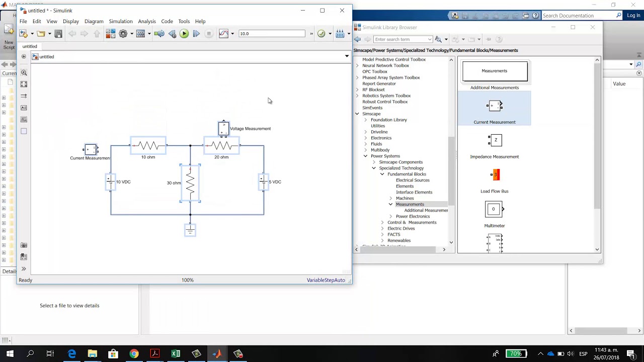Open Chrome from the Windows taskbar
The image size is (644, 362).
(134, 354)
